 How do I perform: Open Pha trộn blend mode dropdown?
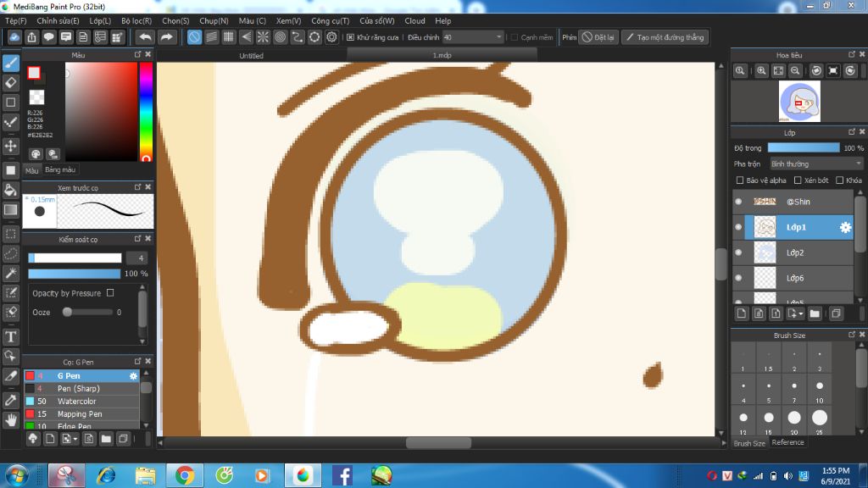point(816,164)
